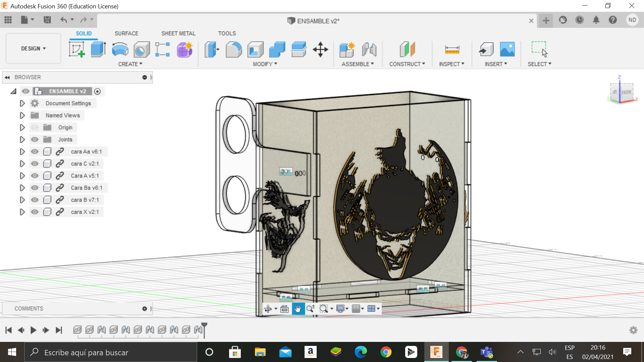Select the Revolve tool
644x362 pixels.
(x=120, y=49)
